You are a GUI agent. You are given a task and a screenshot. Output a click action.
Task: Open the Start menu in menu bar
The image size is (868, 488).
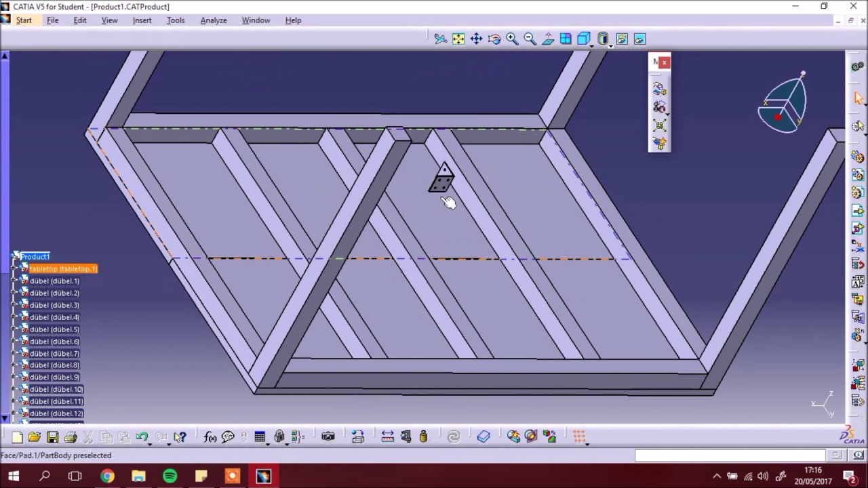pyautogui.click(x=24, y=20)
